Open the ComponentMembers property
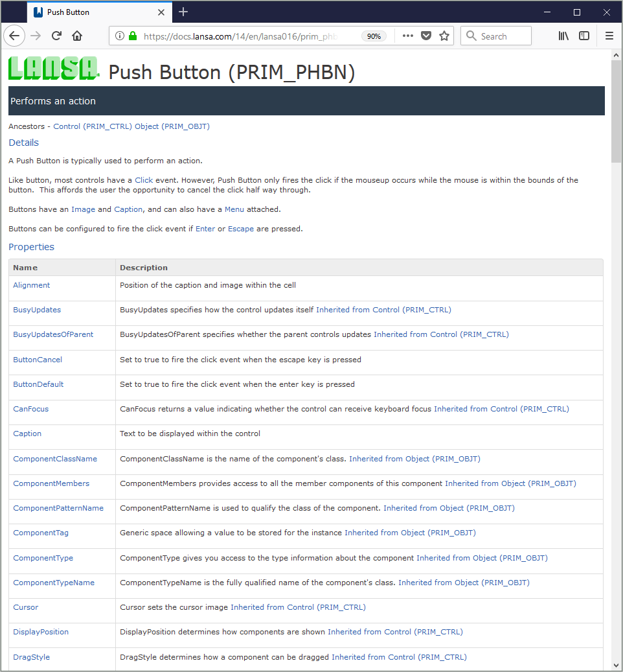 pyautogui.click(x=51, y=483)
